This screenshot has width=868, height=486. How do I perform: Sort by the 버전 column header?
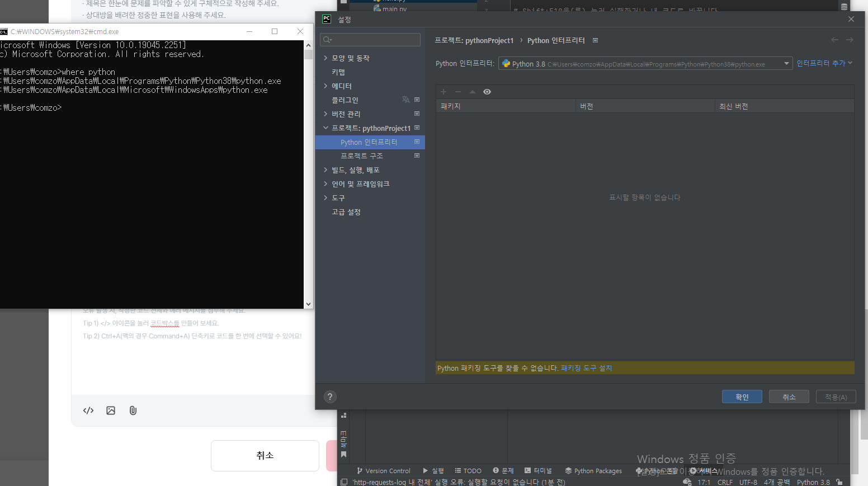[645, 106]
